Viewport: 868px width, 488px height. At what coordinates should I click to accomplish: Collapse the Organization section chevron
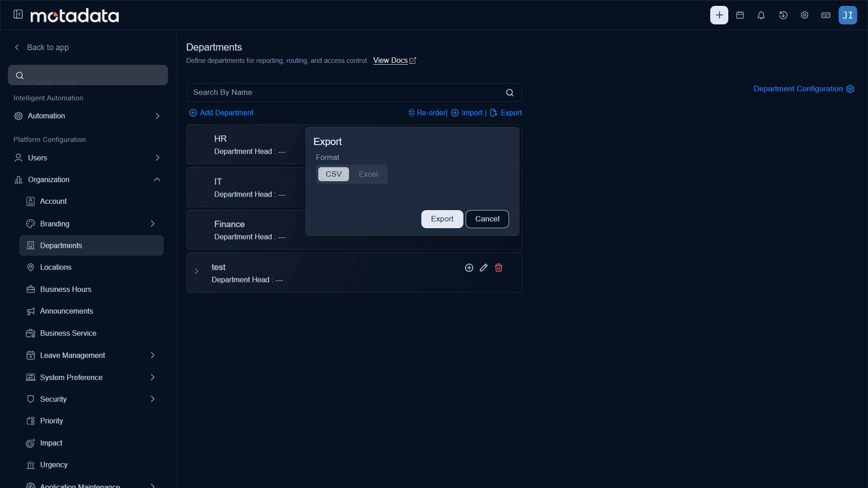[157, 179]
